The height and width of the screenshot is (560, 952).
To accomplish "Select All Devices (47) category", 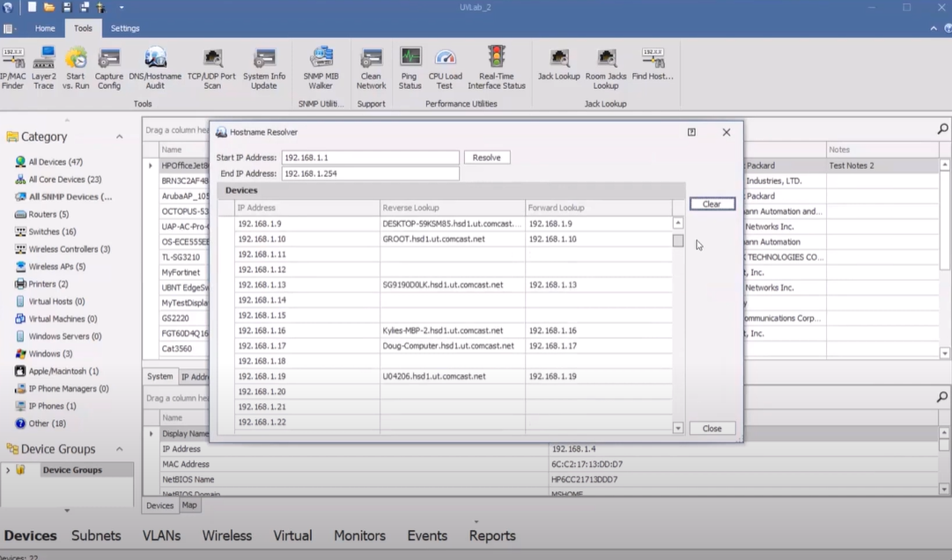I will coord(55,162).
